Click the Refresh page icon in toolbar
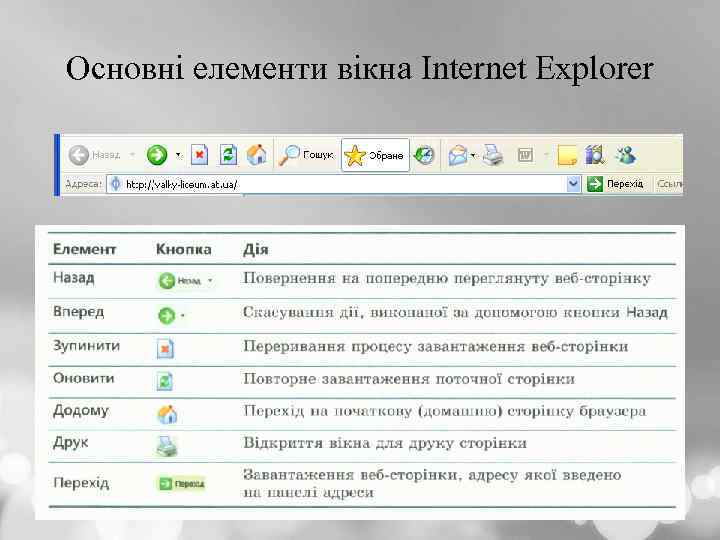The height and width of the screenshot is (540, 720). [228, 155]
